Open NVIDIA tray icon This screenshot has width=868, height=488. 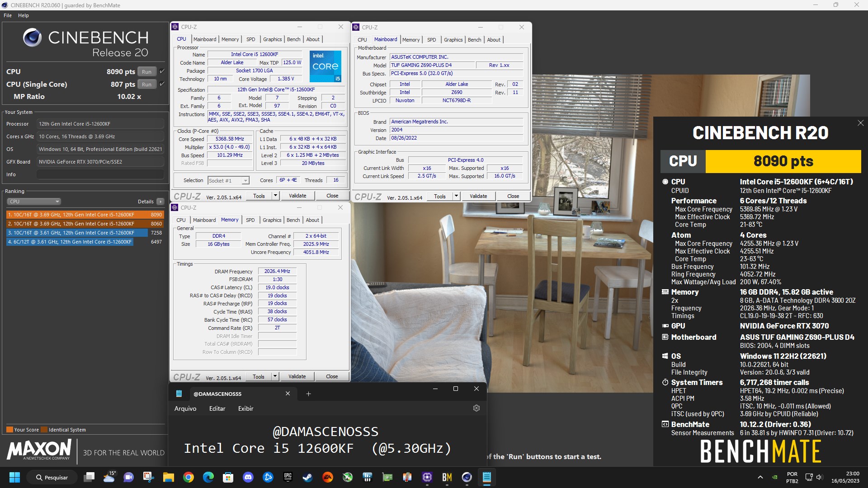[x=775, y=477]
